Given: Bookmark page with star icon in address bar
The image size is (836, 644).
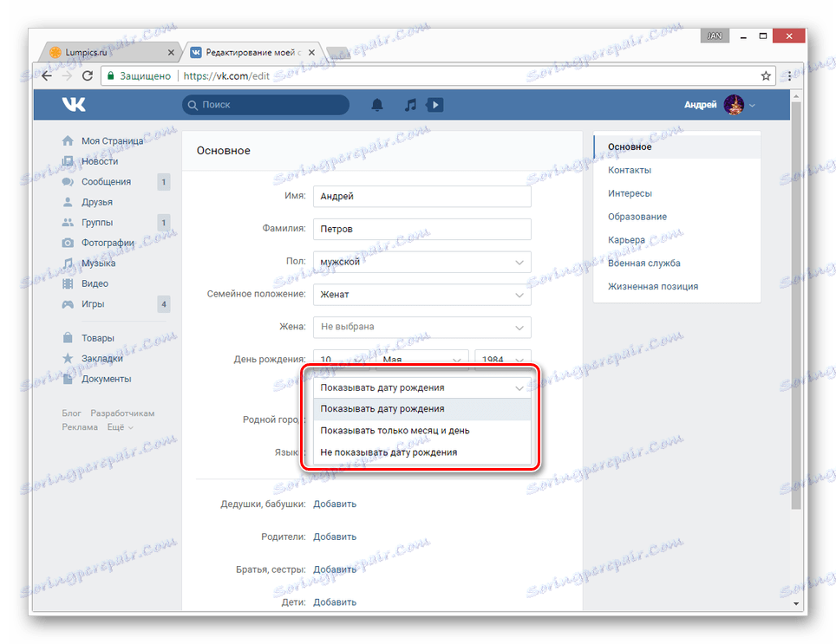Looking at the screenshot, I should tap(766, 75).
